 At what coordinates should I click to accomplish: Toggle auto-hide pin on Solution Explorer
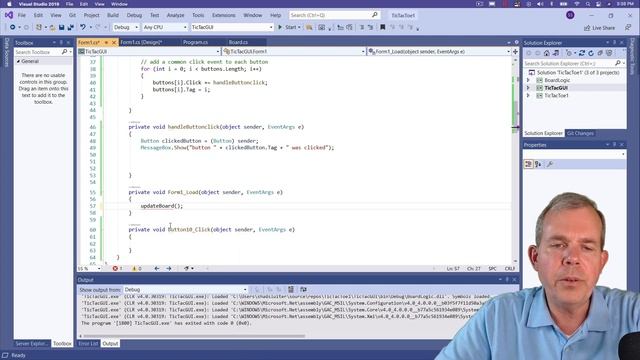pyautogui.click(x=614, y=42)
